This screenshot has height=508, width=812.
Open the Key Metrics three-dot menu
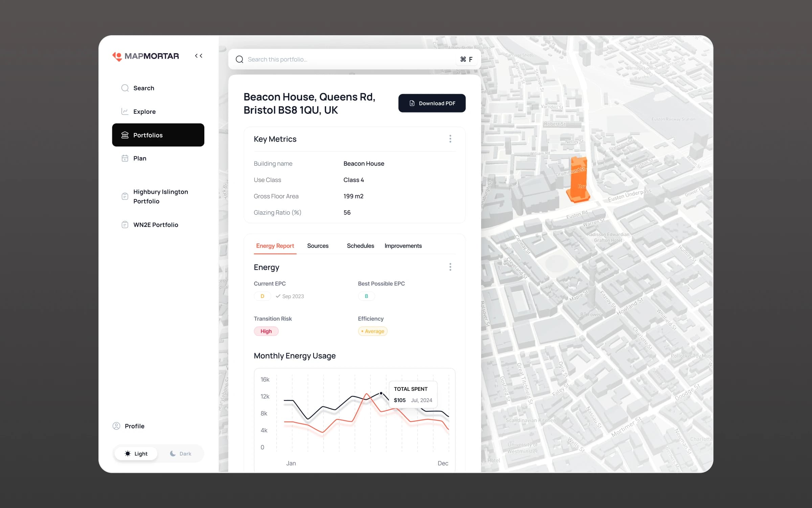pyautogui.click(x=450, y=139)
